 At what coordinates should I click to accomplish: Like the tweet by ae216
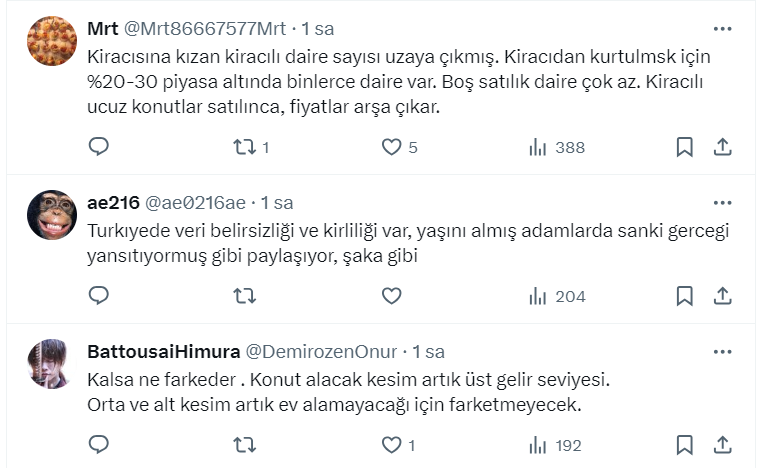click(x=392, y=296)
